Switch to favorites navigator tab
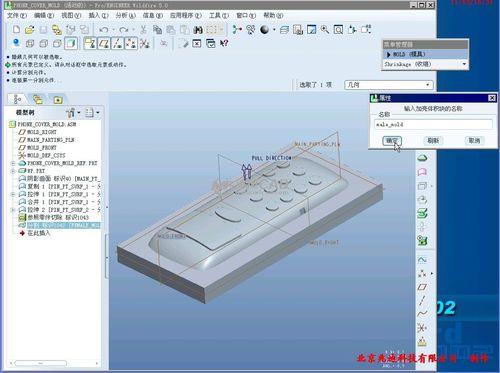 pos(58,99)
